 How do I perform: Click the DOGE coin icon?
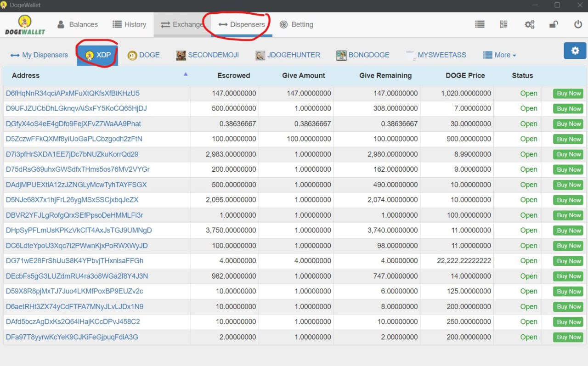[132, 55]
